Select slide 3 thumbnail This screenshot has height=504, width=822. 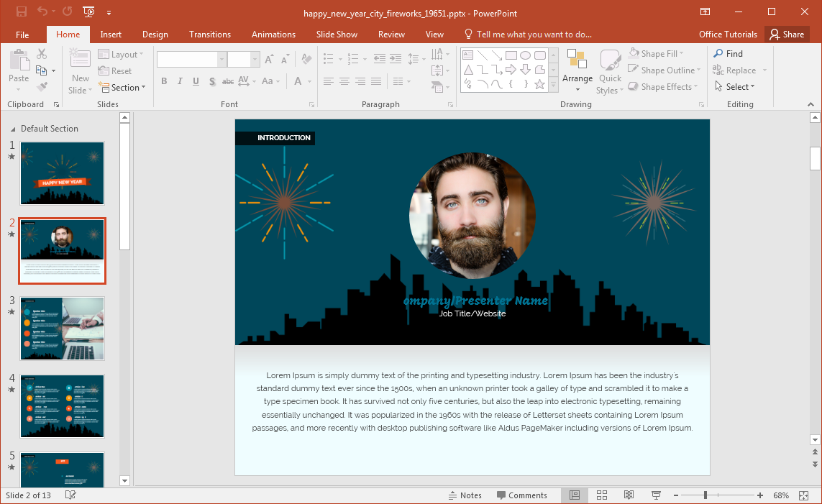tap(63, 328)
